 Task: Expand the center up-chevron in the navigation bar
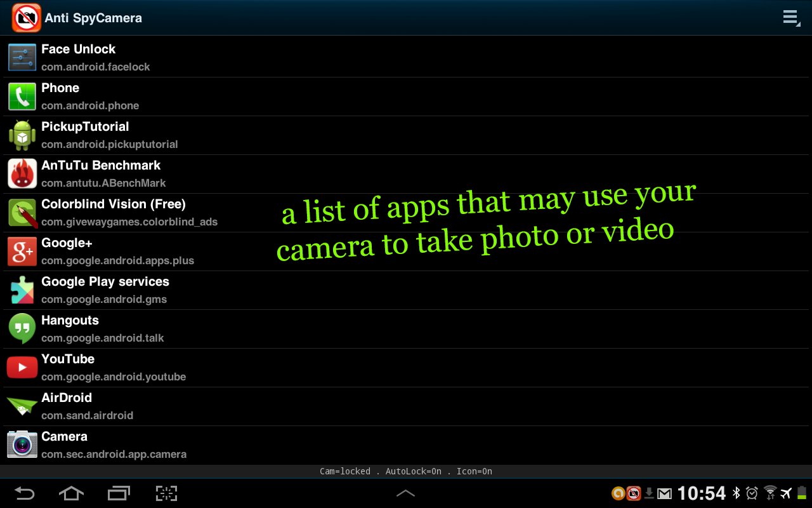[x=405, y=493]
